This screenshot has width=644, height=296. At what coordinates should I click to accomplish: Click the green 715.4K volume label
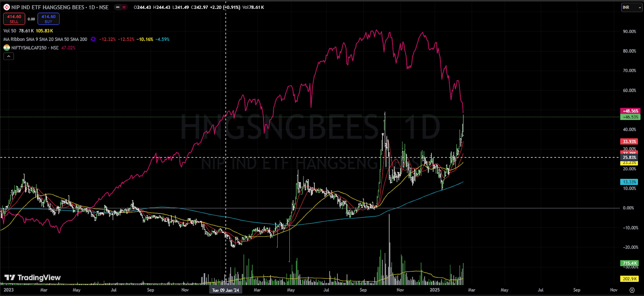pos(630,263)
